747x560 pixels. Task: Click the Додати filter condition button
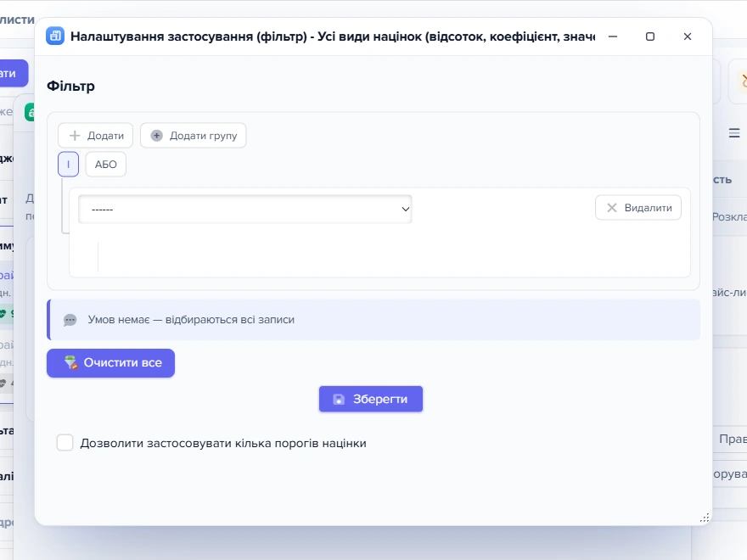click(96, 136)
